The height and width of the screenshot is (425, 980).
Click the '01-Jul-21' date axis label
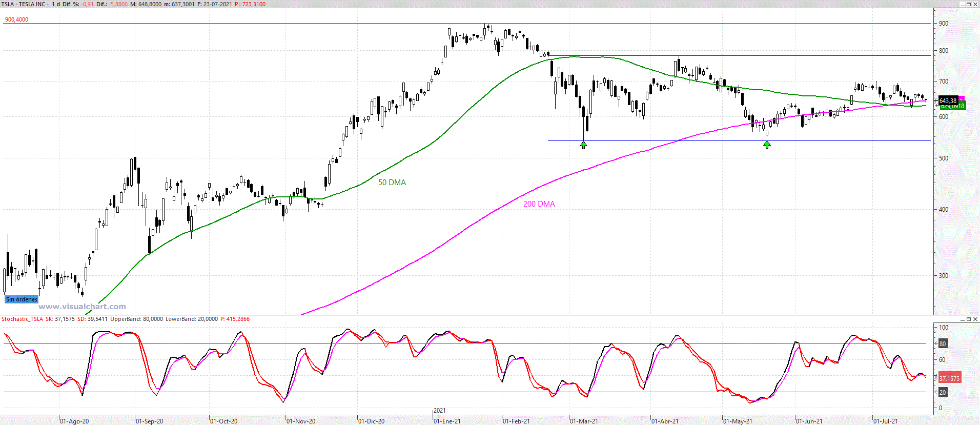[x=886, y=421]
